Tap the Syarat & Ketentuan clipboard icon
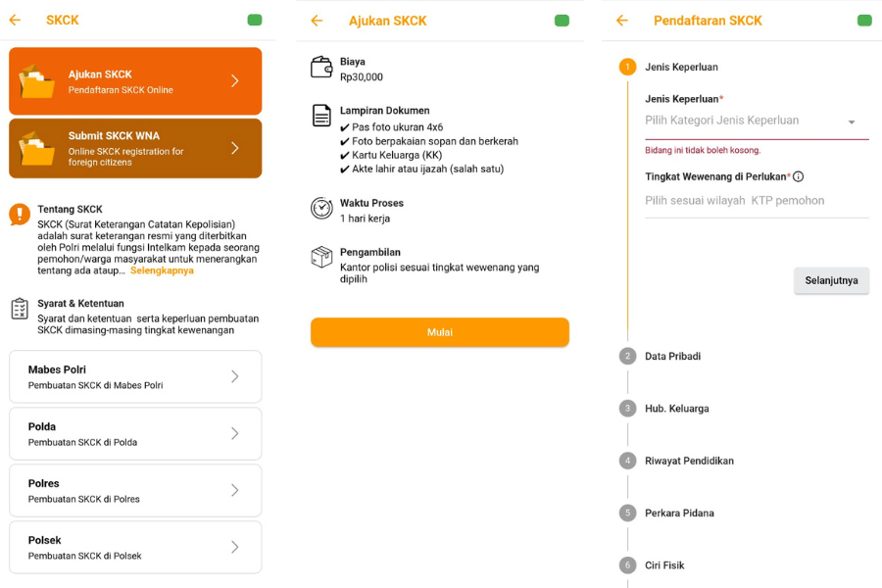 (x=20, y=309)
